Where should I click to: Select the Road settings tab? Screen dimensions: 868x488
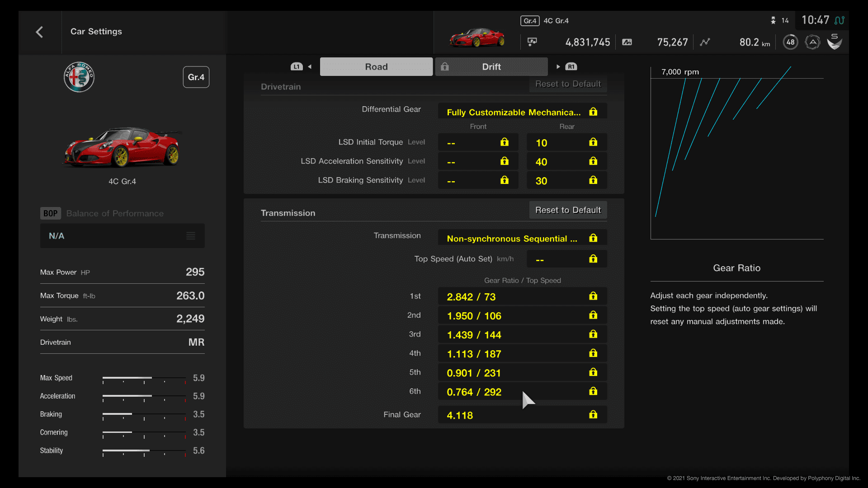[376, 66]
